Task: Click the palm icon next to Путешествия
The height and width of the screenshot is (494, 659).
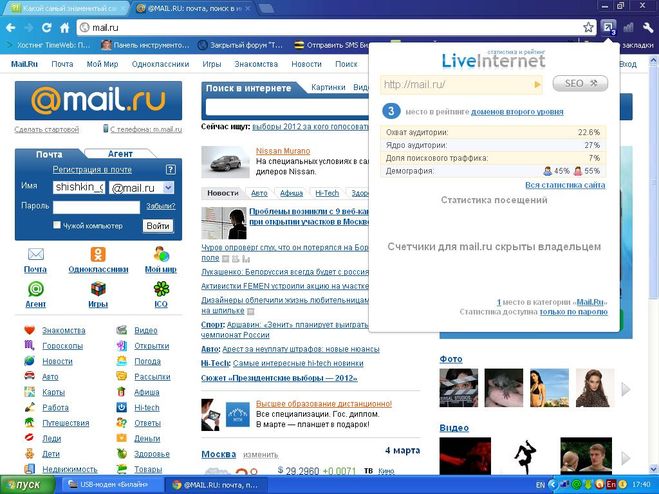Action: tap(29, 423)
